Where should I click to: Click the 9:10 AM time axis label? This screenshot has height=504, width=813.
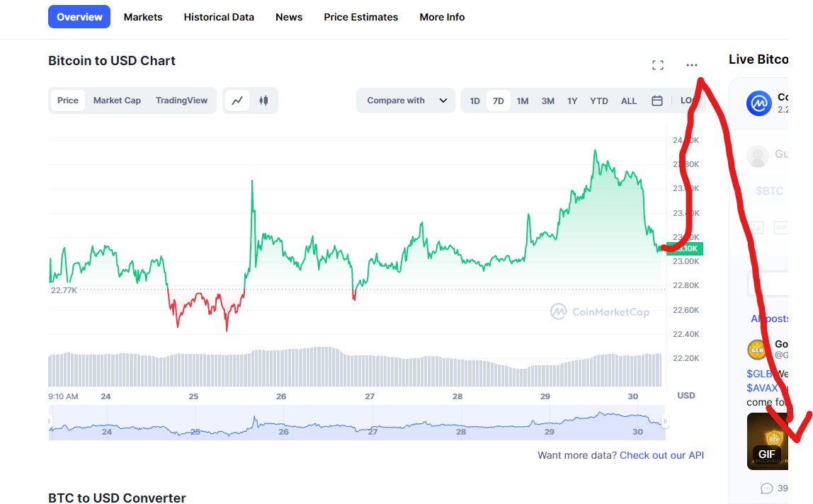63,396
